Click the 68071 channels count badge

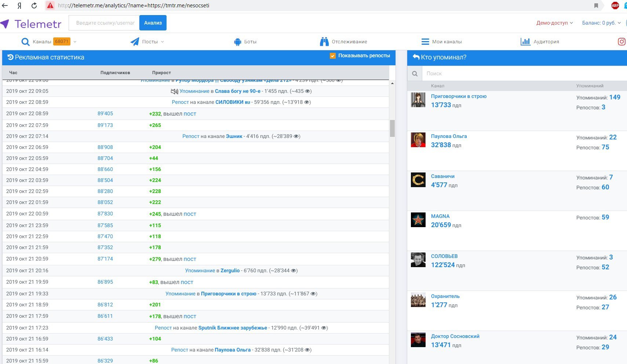point(62,41)
